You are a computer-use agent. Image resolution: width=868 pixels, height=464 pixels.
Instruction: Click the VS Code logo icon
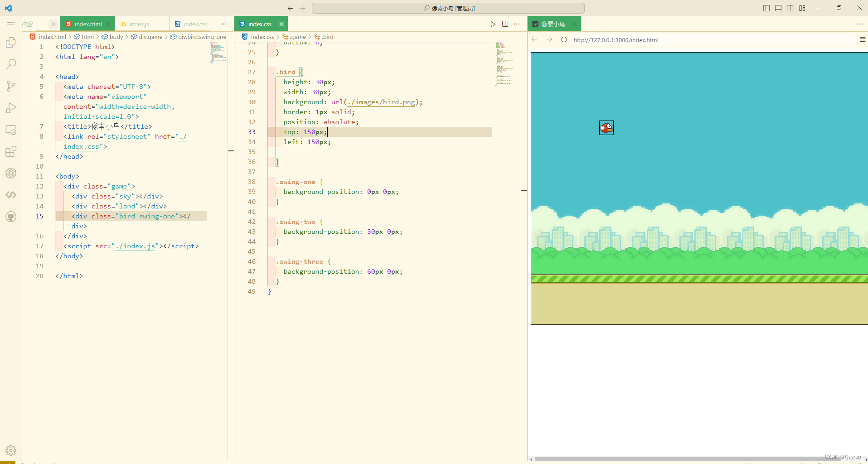coord(8,8)
